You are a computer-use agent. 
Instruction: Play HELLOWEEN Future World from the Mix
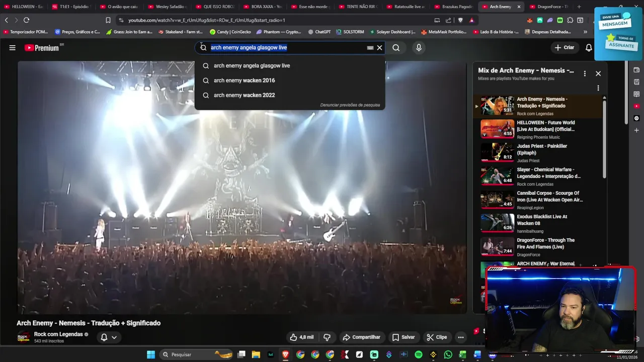point(538,129)
